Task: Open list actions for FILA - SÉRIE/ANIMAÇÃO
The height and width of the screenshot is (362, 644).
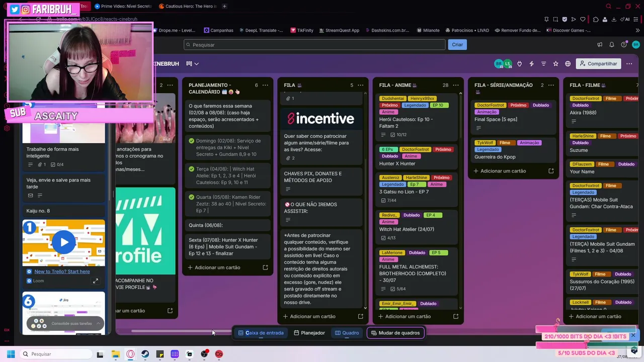Action: click(x=551, y=85)
